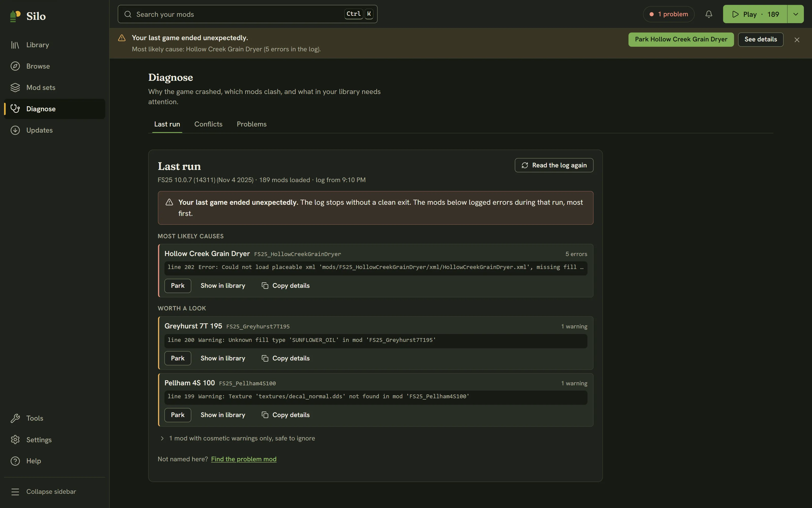The height and width of the screenshot is (508, 812).
Task: Follow Find the problem mod link
Action: click(244, 459)
